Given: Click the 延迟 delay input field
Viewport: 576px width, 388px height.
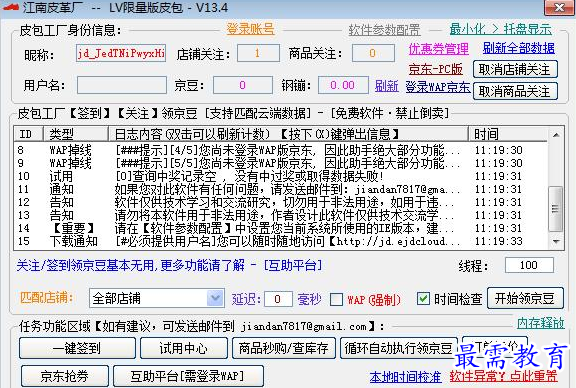Looking at the screenshot, I should coord(278,299).
